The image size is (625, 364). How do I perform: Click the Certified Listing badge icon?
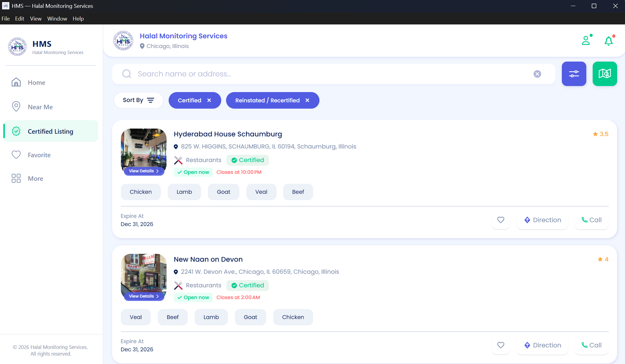[16, 131]
